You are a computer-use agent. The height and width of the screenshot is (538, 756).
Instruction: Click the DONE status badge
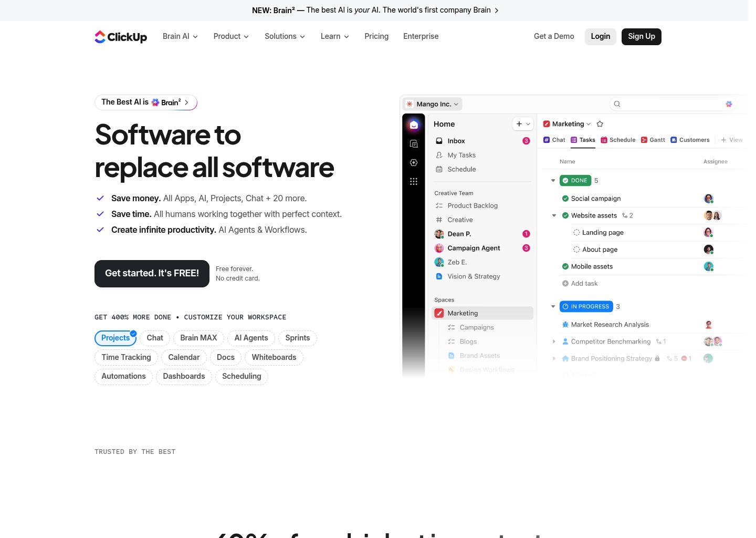click(x=575, y=181)
